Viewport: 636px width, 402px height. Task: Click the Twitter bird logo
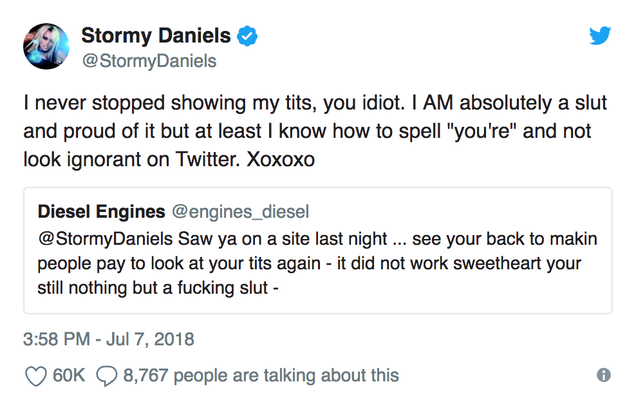pyautogui.click(x=600, y=36)
